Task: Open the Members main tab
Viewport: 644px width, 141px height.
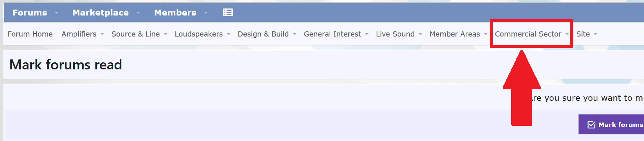Action: (x=175, y=13)
